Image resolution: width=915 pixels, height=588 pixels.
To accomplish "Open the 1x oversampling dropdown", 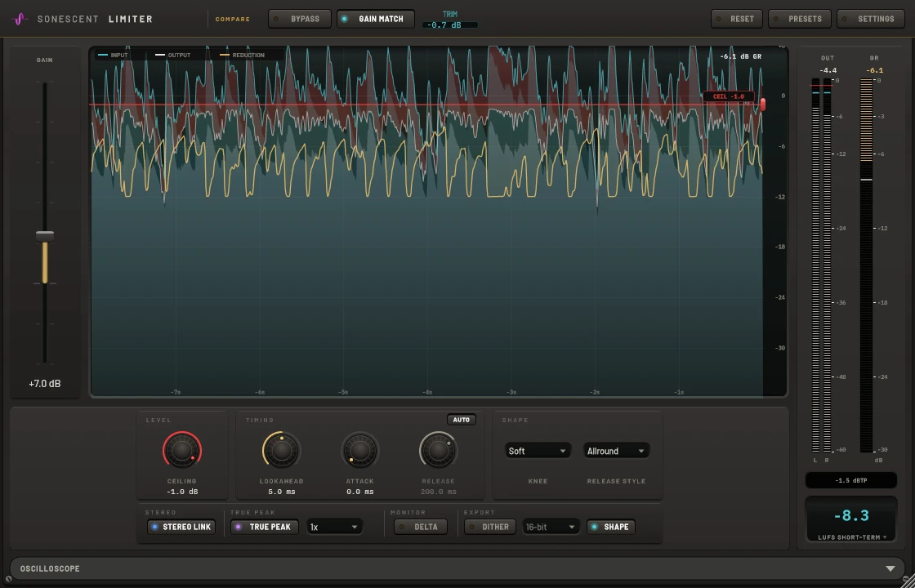I will 334,527.
